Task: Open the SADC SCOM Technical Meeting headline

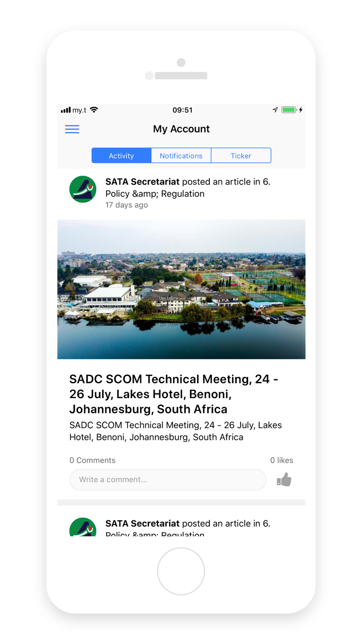Action: (174, 394)
